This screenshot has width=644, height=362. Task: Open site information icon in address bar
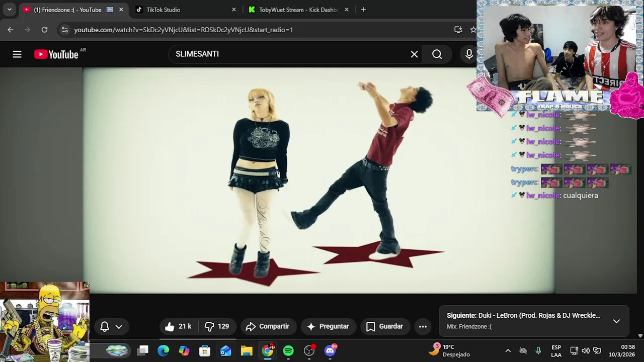[64, 30]
